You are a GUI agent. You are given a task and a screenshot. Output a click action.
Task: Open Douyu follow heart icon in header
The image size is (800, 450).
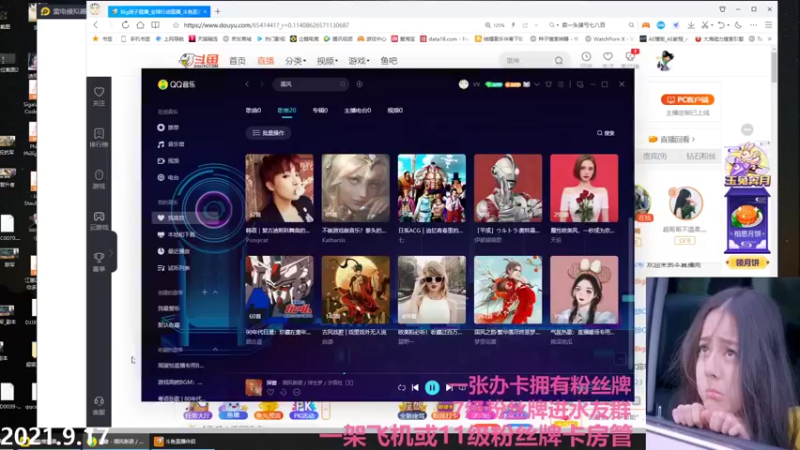[608, 57]
